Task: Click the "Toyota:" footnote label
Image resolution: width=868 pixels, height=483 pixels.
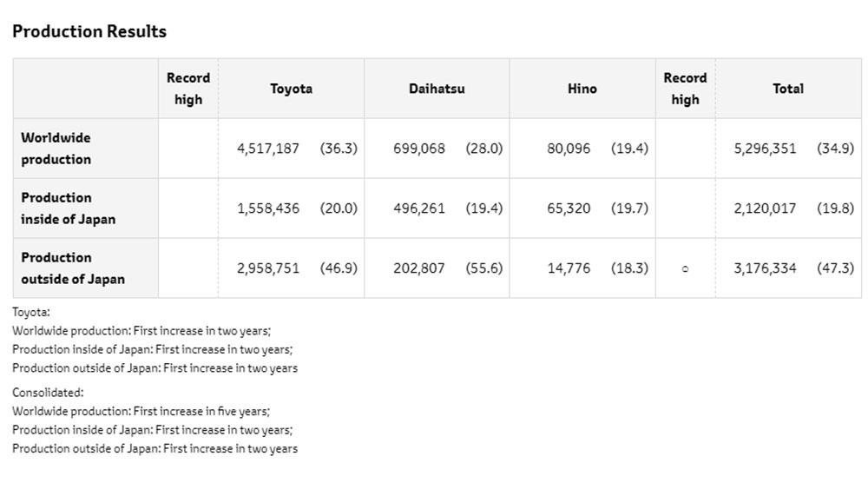Action: point(33,311)
